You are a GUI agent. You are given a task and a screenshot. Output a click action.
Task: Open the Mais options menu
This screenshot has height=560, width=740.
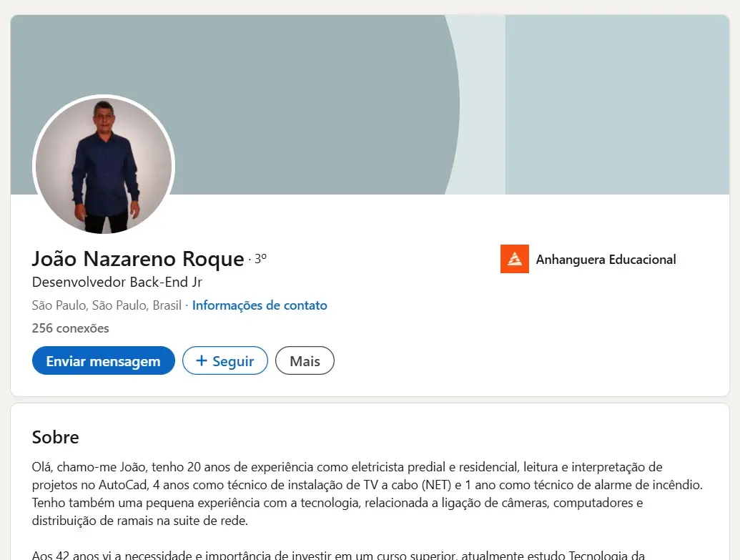[305, 360]
